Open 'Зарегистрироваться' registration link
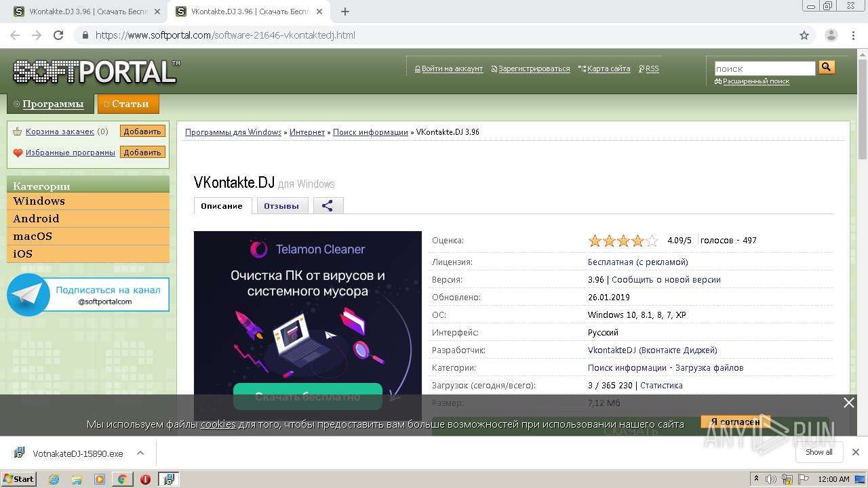Image resolution: width=868 pixels, height=488 pixels. 534,68
